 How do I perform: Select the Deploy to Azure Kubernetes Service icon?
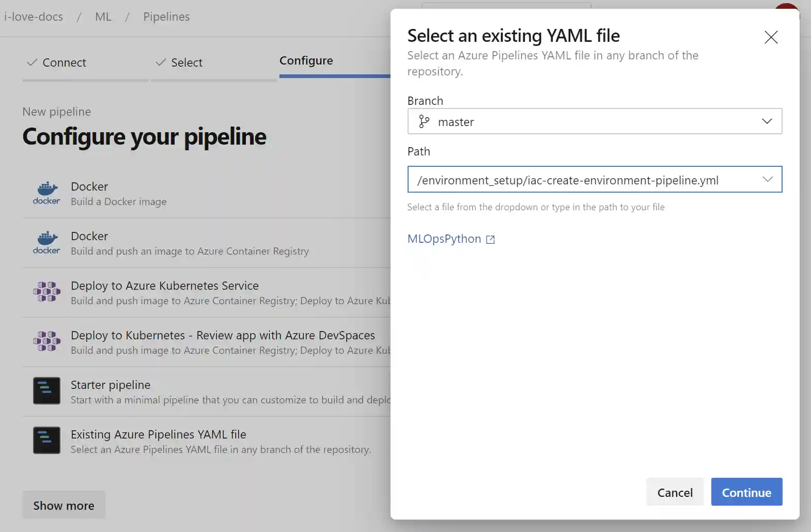(46, 292)
